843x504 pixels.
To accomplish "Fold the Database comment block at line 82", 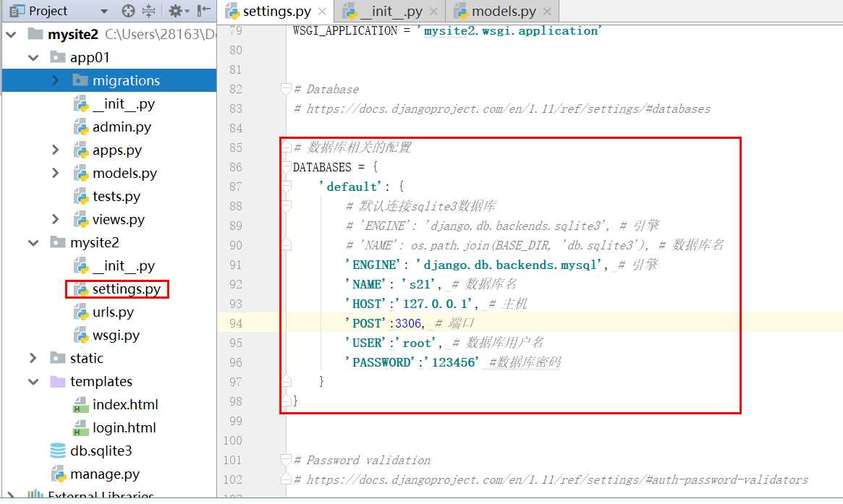I will (287, 89).
